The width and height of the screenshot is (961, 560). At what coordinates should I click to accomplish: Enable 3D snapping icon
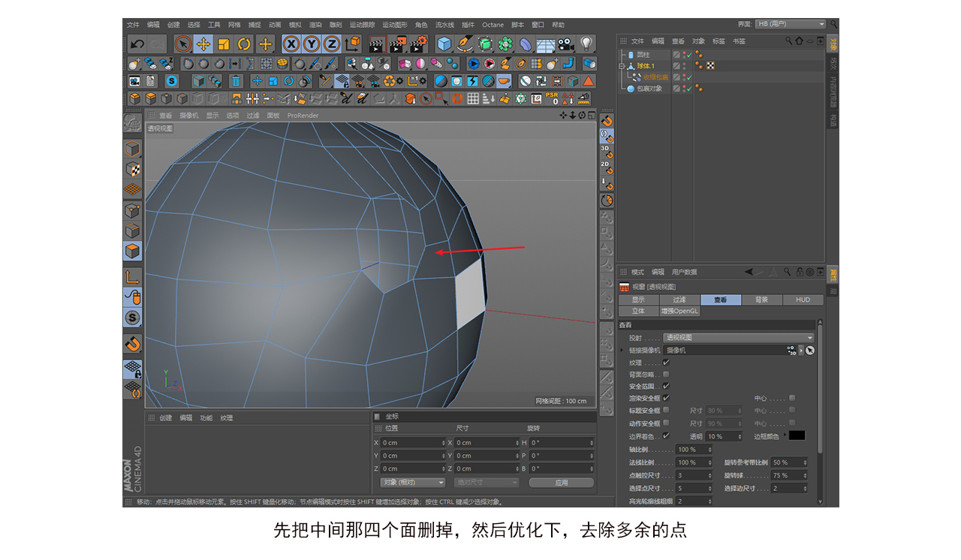pos(607,152)
